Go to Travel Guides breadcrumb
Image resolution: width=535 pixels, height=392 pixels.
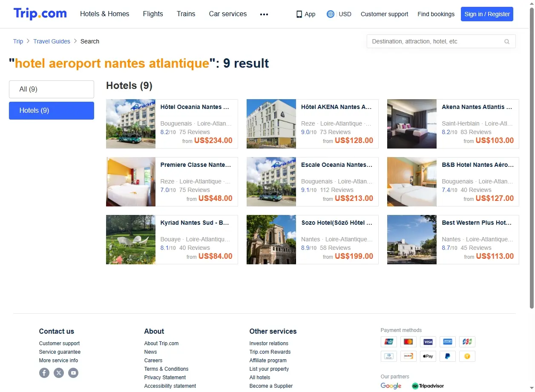point(52,41)
